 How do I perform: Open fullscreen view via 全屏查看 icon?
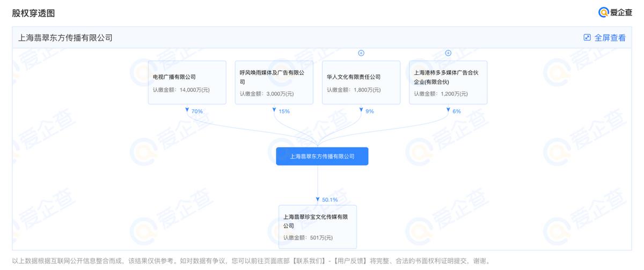point(587,37)
